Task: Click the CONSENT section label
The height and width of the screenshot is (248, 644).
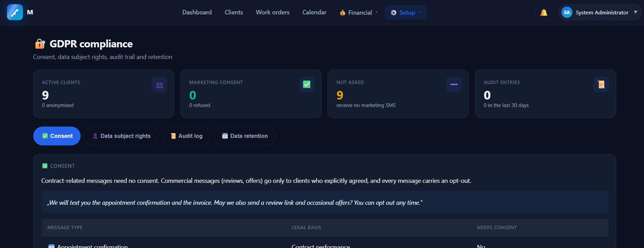Action: click(x=62, y=166)
